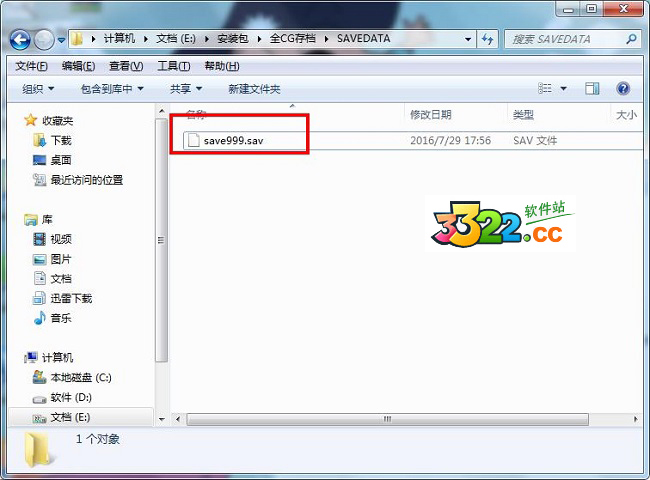Expand the breadcrumb arrow after 文档 (E:)
Image resolution: width=650 pixels, height=480 pixels.
[x=206, y=39]
